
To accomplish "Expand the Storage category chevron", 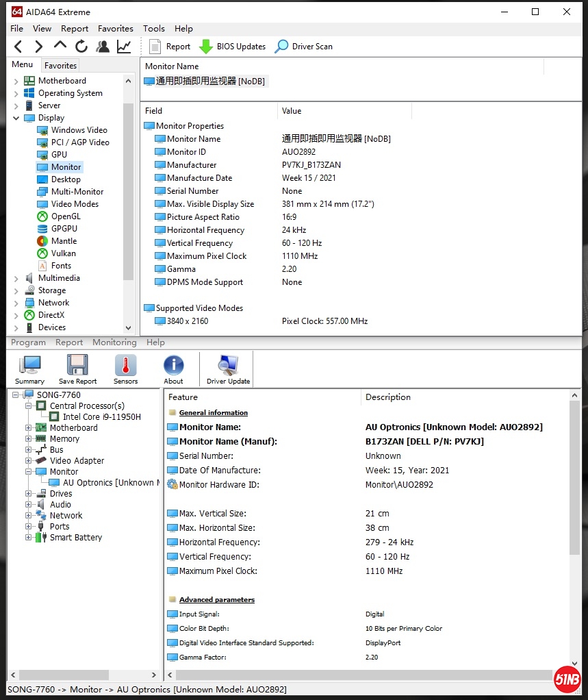I will (x=16, y=290).
